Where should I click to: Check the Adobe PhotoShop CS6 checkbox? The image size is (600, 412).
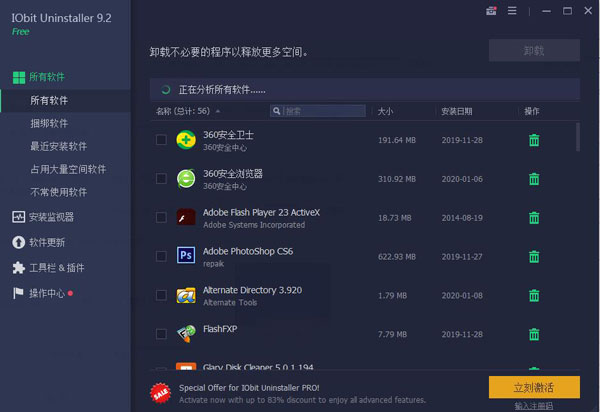(x=161, y=256)
